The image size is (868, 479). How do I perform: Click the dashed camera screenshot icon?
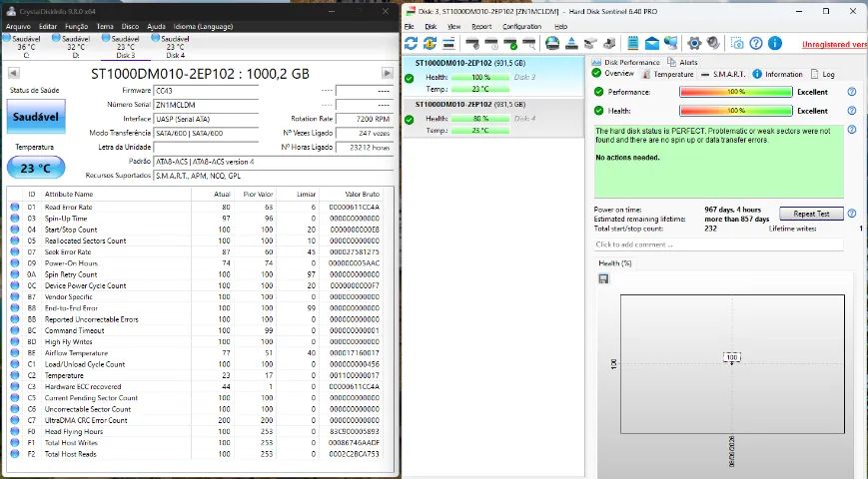[737, 43]
